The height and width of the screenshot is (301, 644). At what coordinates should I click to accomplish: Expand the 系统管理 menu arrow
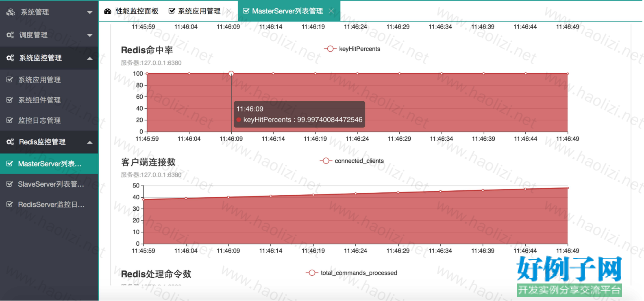coord(90,12)
